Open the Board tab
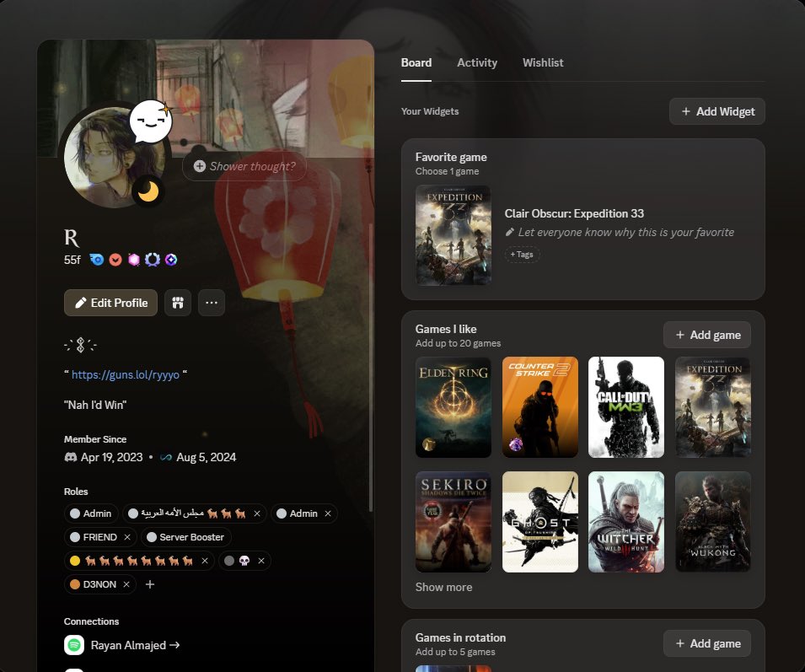The width and height of the screenshot is (805, 672). [x=416, y=62]
